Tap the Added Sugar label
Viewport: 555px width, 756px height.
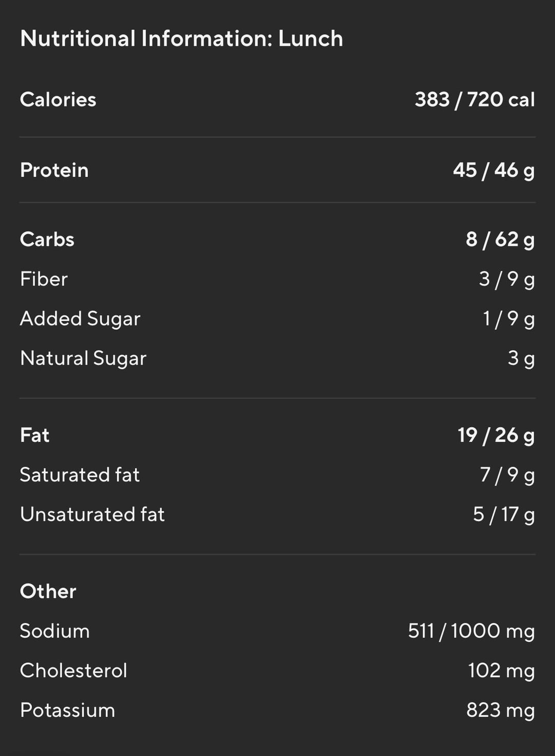[80, 319]
